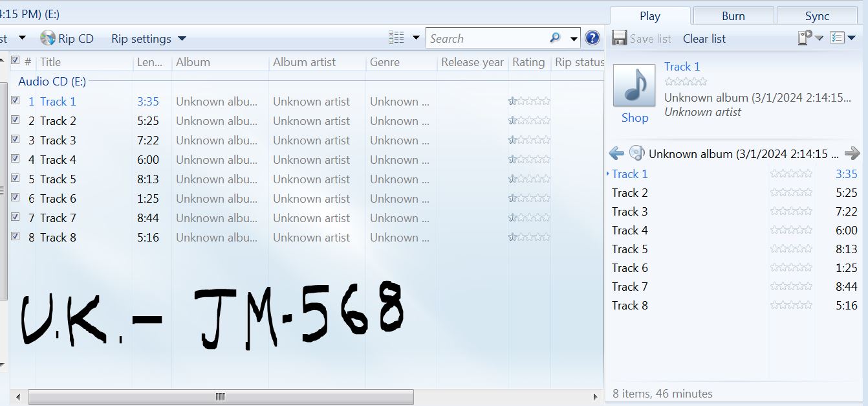The width and height of the screenshot is (868, 406).
Task: Switch to the Burn tab
Action: pos(733,16)
